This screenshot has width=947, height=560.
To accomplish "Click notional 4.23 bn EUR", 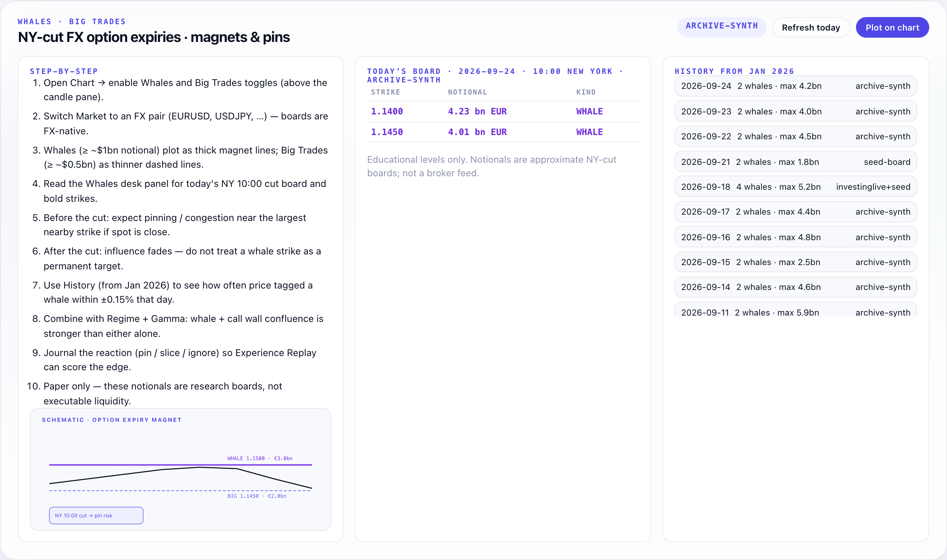I will [x=477, y=111].
